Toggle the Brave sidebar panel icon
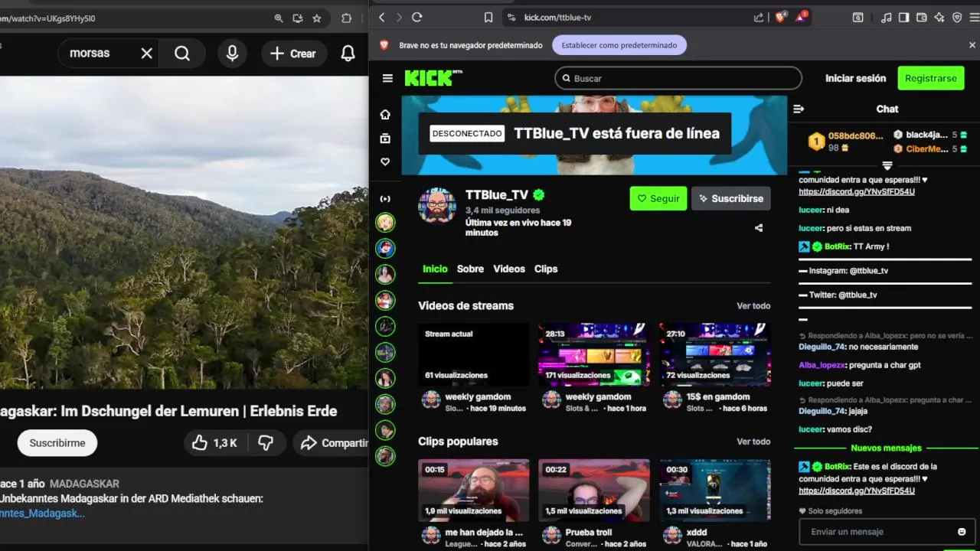Image resolution: width=980 pixels, height=551 pixels. [x=904, y=17]
